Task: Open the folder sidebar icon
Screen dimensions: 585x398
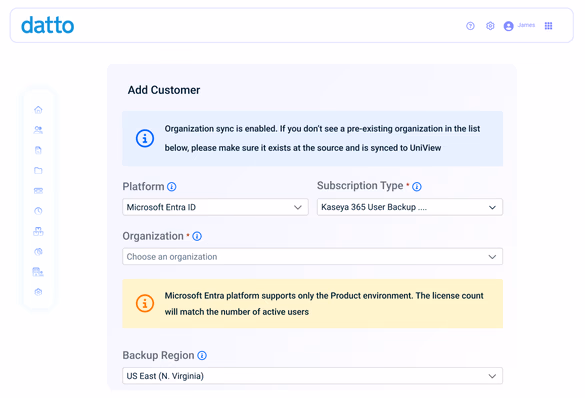Action: [x=38, y=170]
